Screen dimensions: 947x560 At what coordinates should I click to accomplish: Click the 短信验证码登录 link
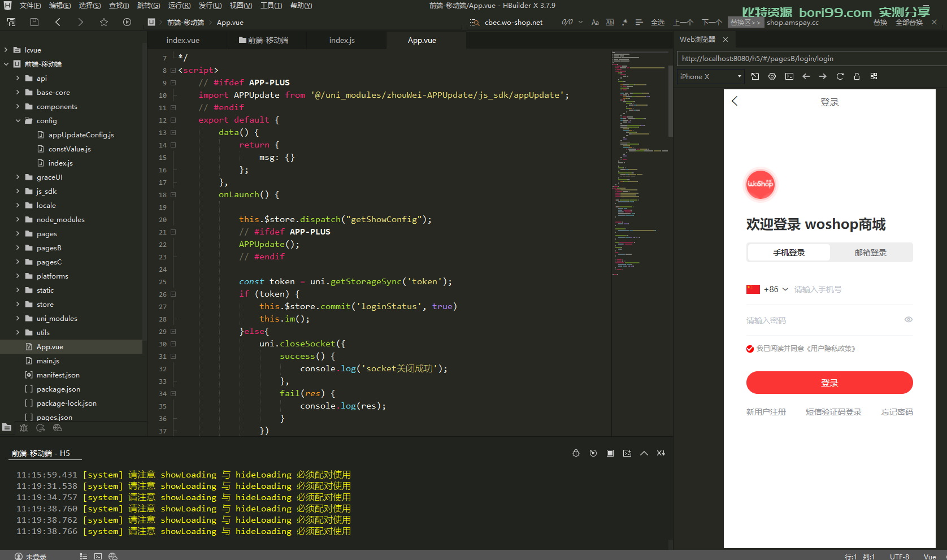tap(833, 412)
